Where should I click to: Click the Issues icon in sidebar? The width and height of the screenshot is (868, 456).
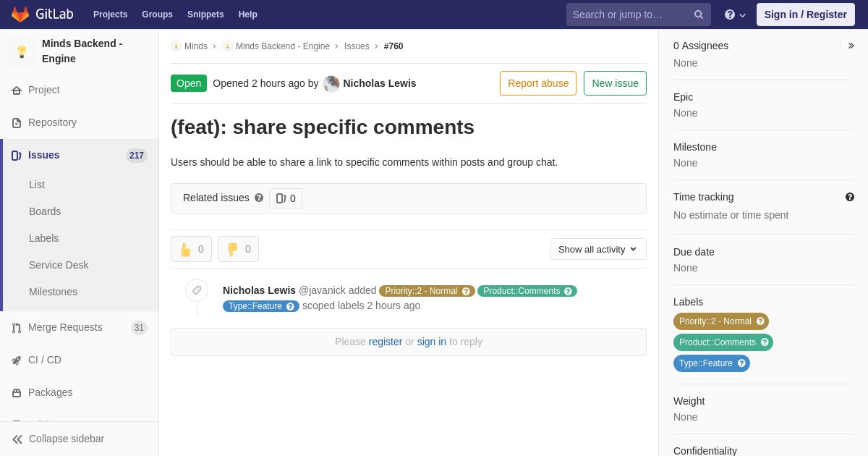point(17,156)
